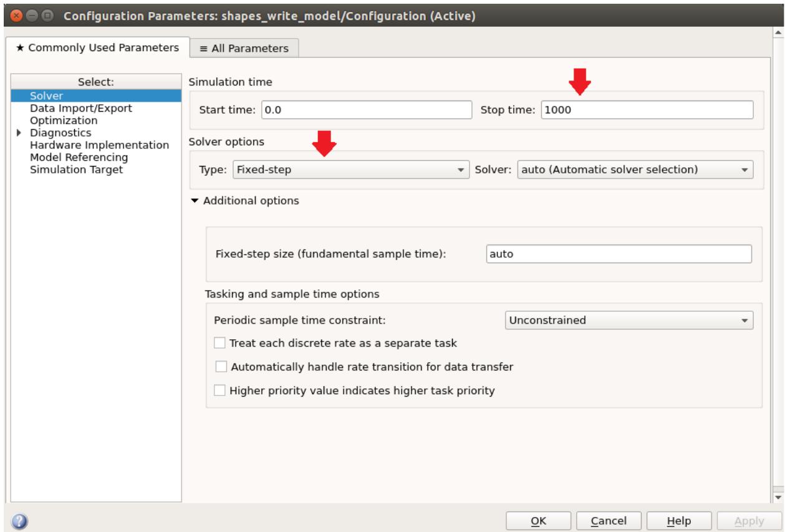Screen dimensions: 785x532
Task: Enable Treat each discrete rate as separate task
Action: pos(219,343)
